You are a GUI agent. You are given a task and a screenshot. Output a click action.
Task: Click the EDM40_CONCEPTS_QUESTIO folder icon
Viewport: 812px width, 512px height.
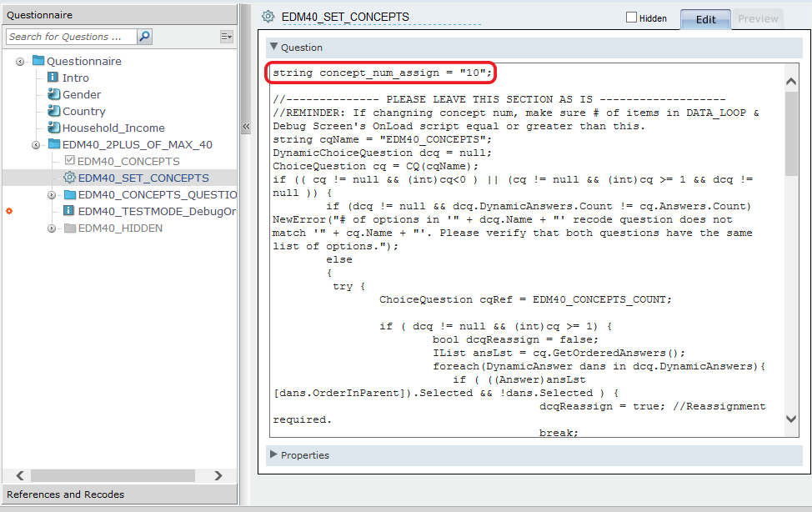click(70, 195)
